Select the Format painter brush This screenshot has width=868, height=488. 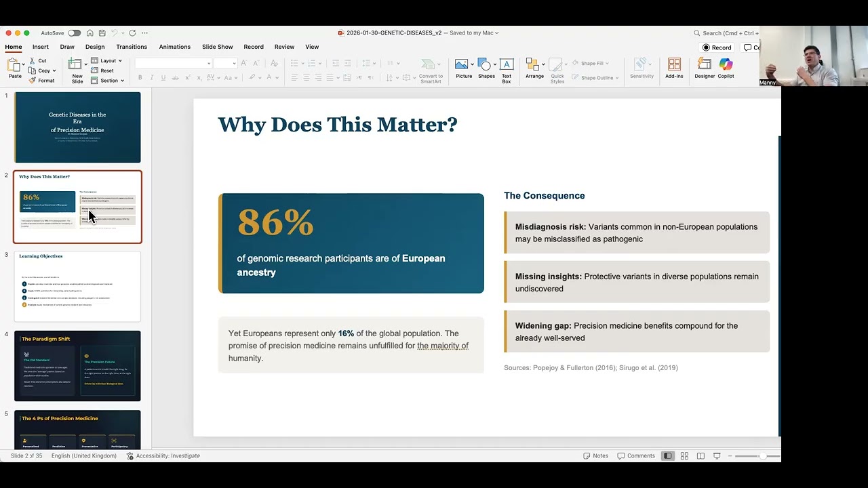point(32,81)
